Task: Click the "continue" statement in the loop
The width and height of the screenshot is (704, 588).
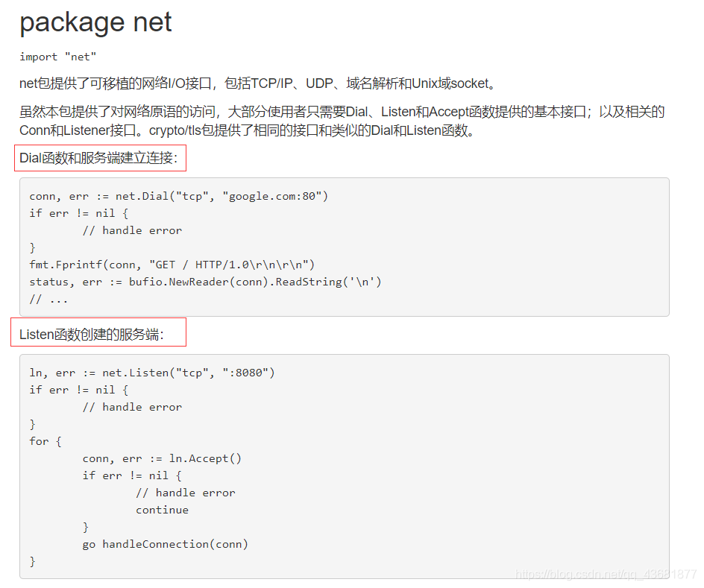Action: (162, 510)
